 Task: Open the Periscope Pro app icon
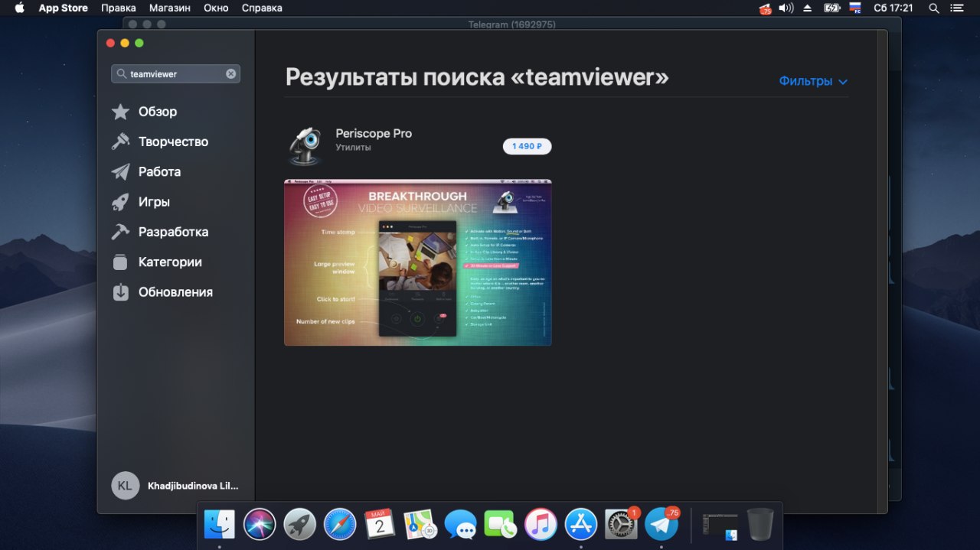[x=305, y=145]
